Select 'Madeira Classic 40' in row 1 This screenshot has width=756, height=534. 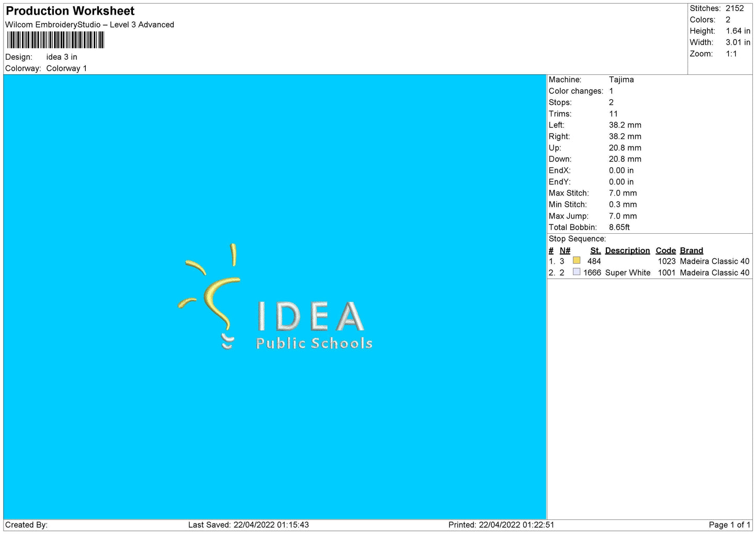point(715,262)
